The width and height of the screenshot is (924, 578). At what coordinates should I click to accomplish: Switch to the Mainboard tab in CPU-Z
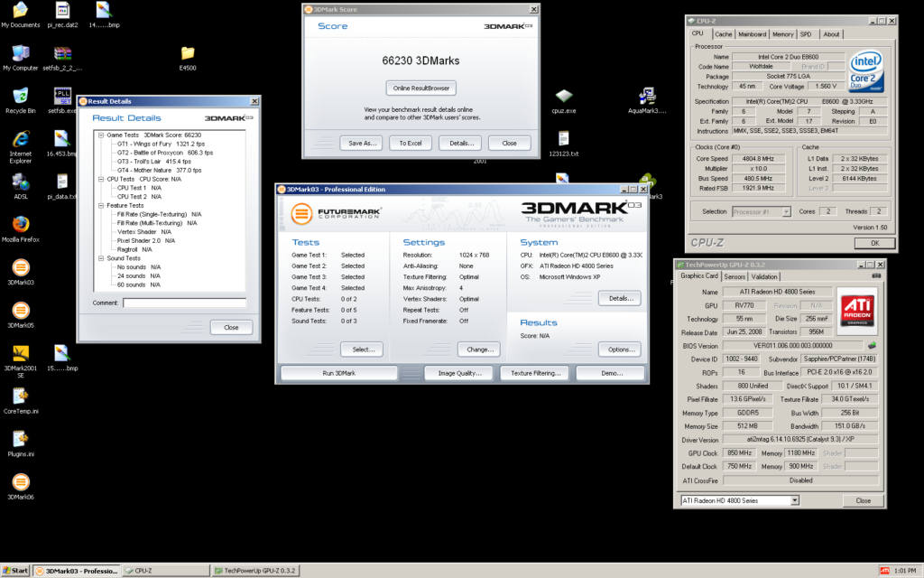753,34
